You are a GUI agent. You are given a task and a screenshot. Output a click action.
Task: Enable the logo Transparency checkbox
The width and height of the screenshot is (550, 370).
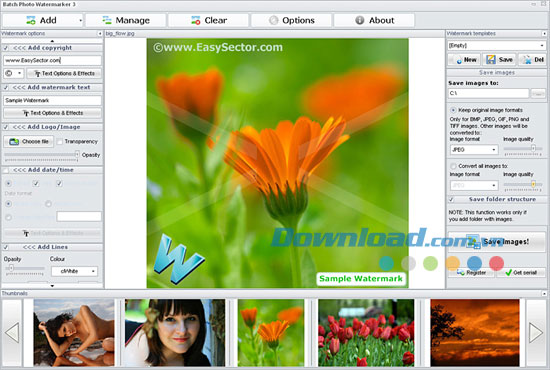[60, 141]
